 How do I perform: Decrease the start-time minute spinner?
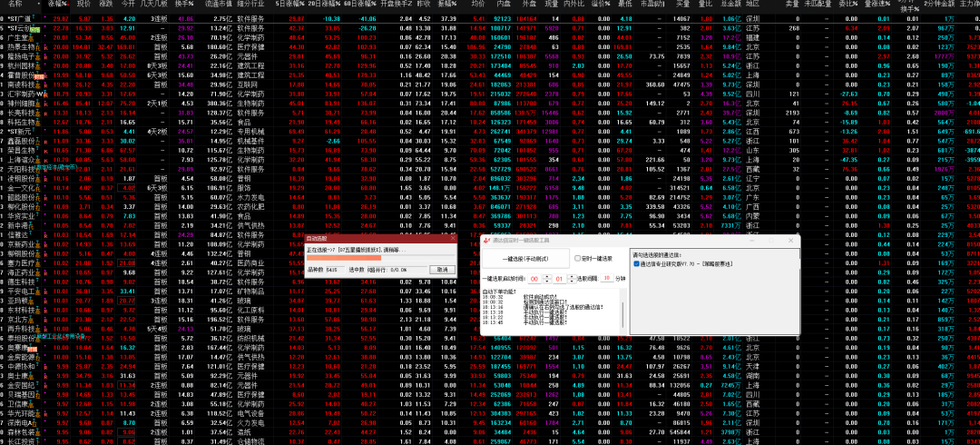(x=573, y=281)
